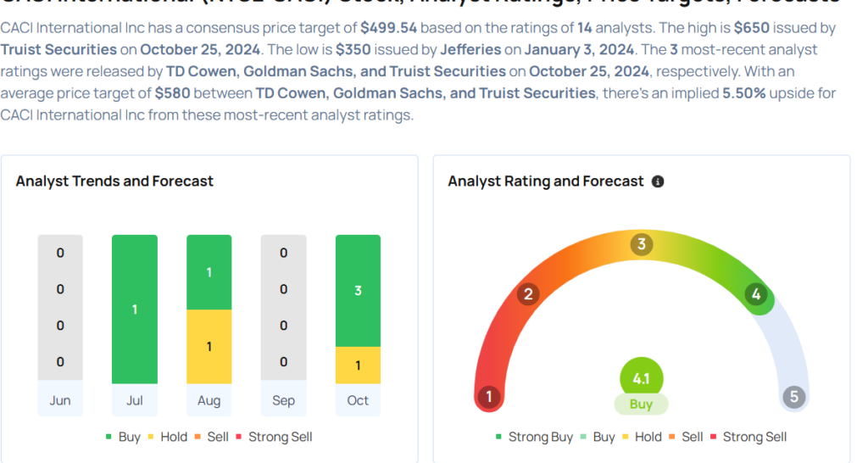Toggle Buy series in Analyst Trends legend

pos(122,437)
